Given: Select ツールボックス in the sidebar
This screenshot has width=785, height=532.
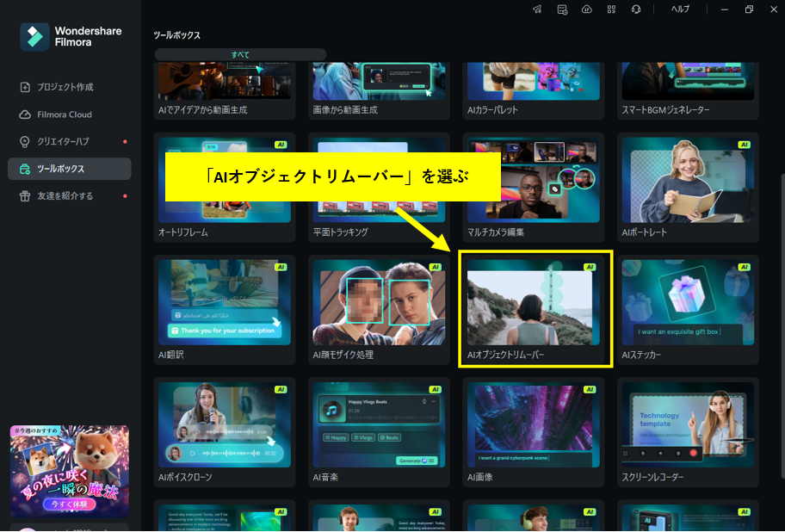Looking at the screenshot, I should pyautogui.click(x=70, y=169).
